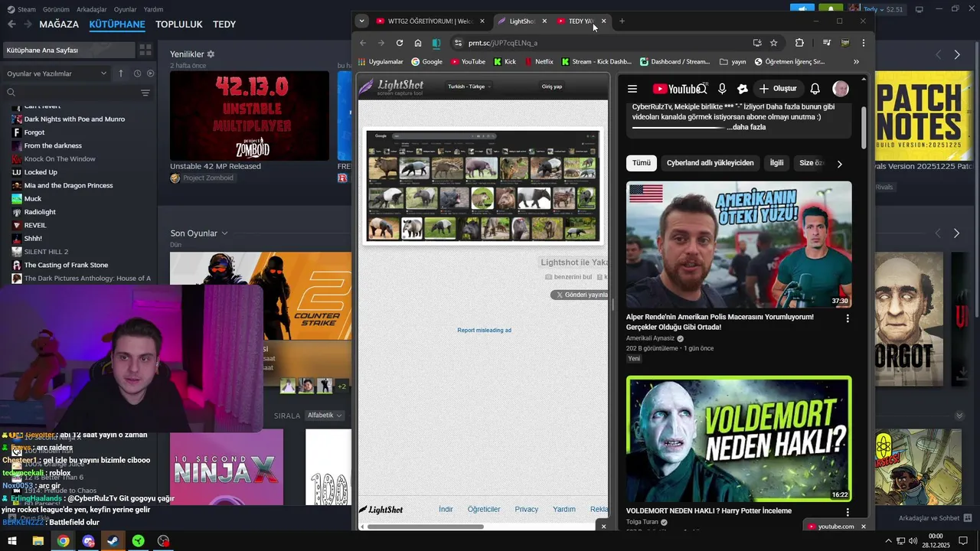Click the Oluştur button on YouTube
980x551 pixels.
tap(778, 89)
